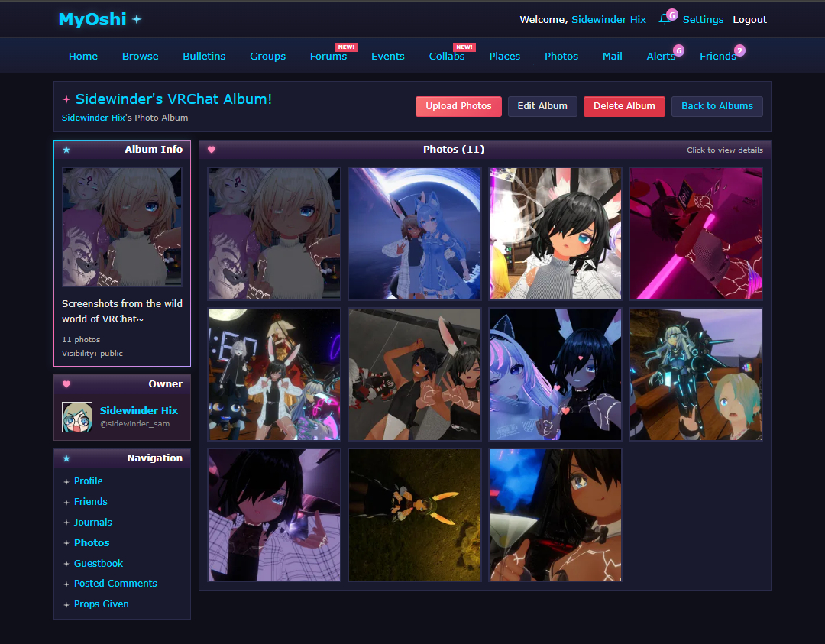Click the heart icon in Photos header
Viewport: 825px width, 644px height.
point(212,150)
